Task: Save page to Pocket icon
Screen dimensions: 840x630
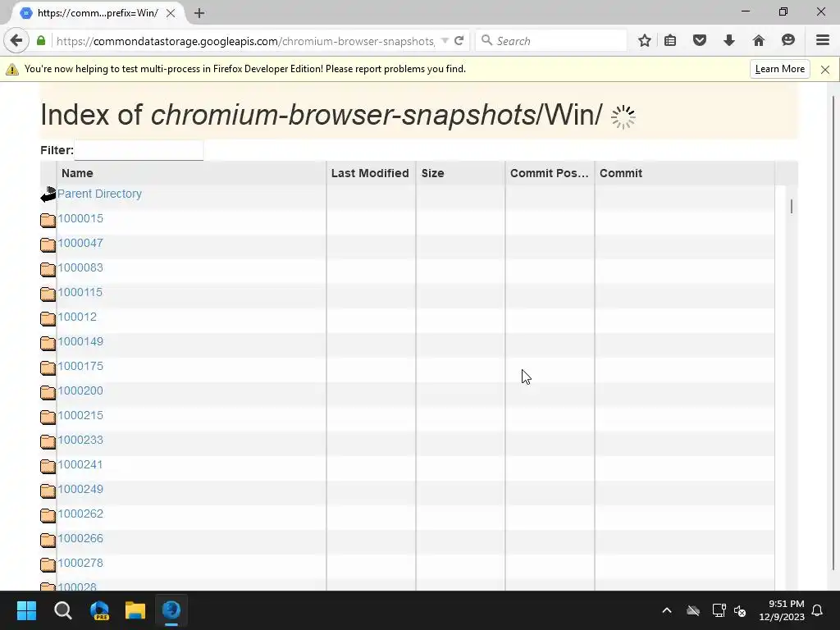Action: [700, 41]
